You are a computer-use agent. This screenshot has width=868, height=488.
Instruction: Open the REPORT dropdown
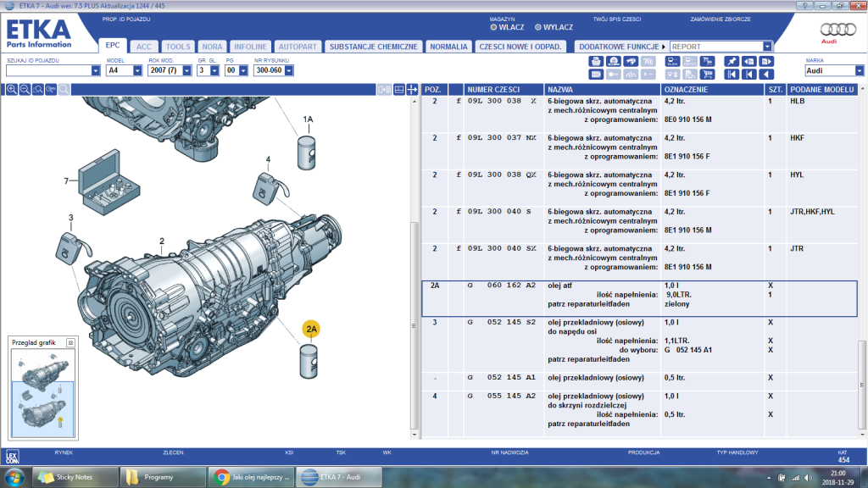pyautogui.click(x=766, y=47)
